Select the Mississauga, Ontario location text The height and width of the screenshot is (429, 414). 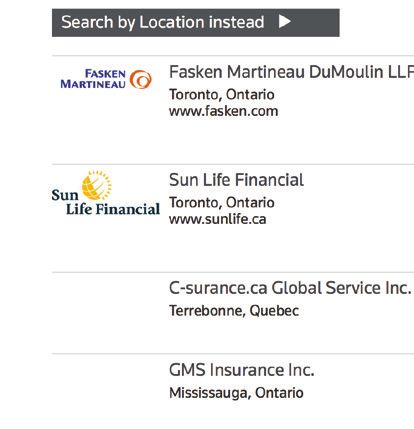point(236,393)
